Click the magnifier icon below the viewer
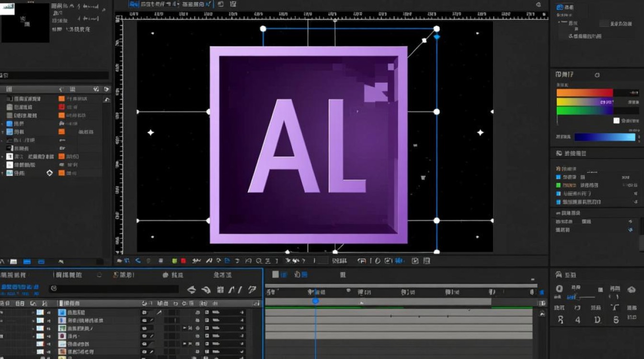 (259, 261)
